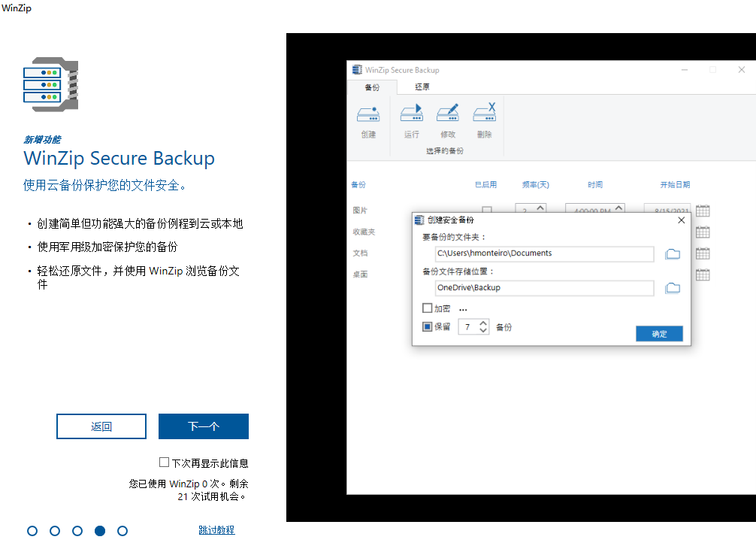Click browse folder icon beside OneDrive\Backup
The width and height of the screenshot is (756, 555).
(x=673, y=288)
